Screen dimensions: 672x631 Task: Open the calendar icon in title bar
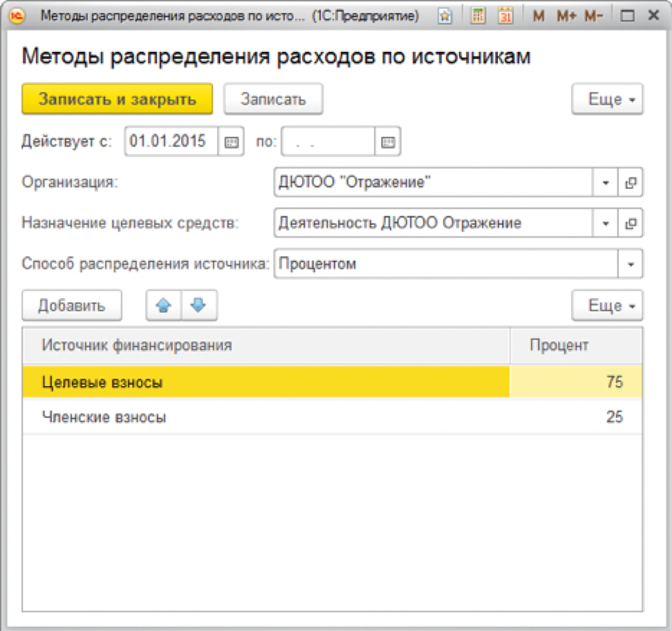(x=505, y=16)
